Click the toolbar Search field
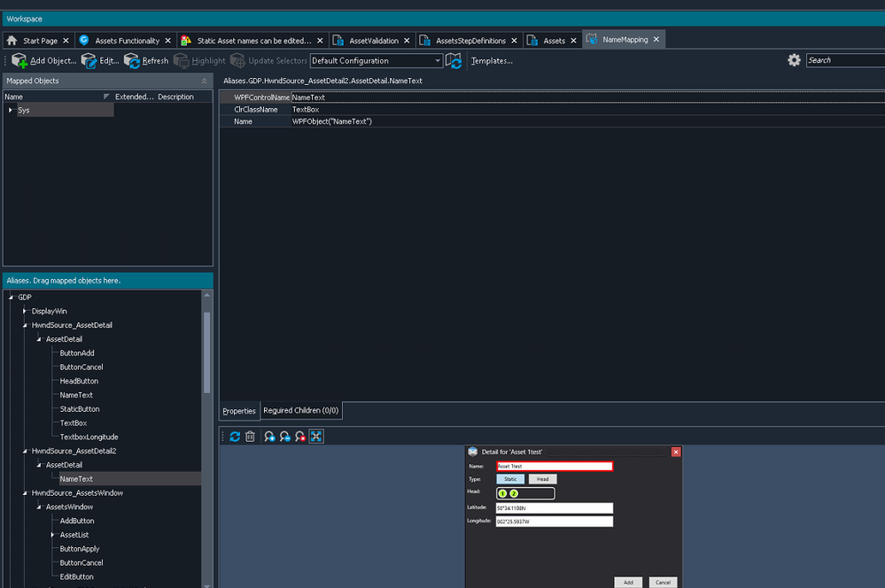The height and width of the screenshot is (588, 885). pos(844,60)
